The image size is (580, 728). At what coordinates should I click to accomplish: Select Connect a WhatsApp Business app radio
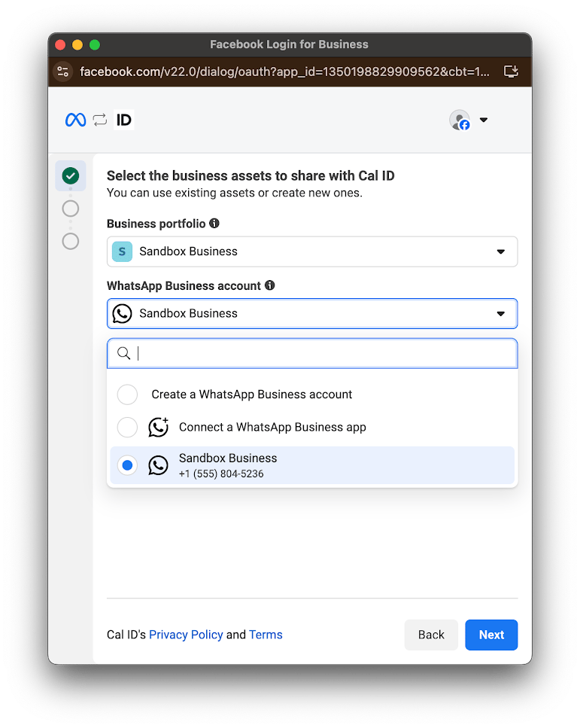[127, 427]
